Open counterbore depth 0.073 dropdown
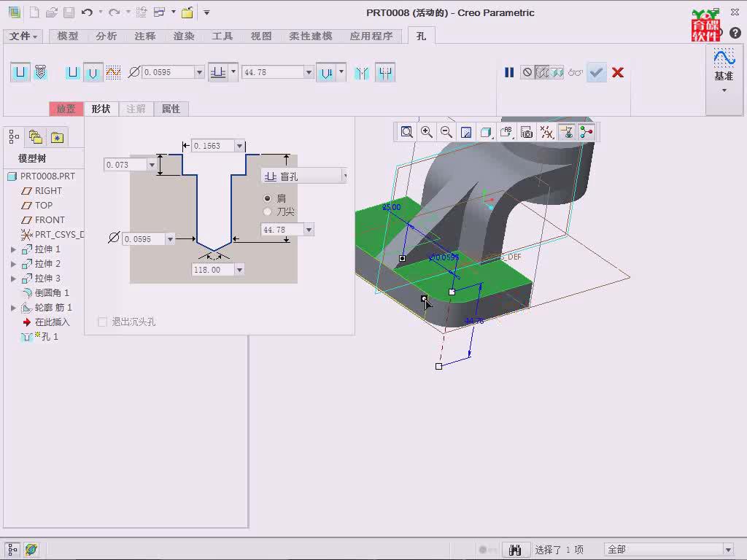747x560 pixels. click(152, 165)
